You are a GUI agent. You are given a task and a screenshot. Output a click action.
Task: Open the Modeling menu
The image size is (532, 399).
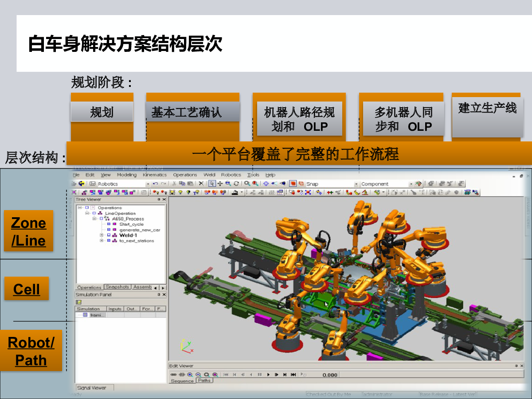127,175
